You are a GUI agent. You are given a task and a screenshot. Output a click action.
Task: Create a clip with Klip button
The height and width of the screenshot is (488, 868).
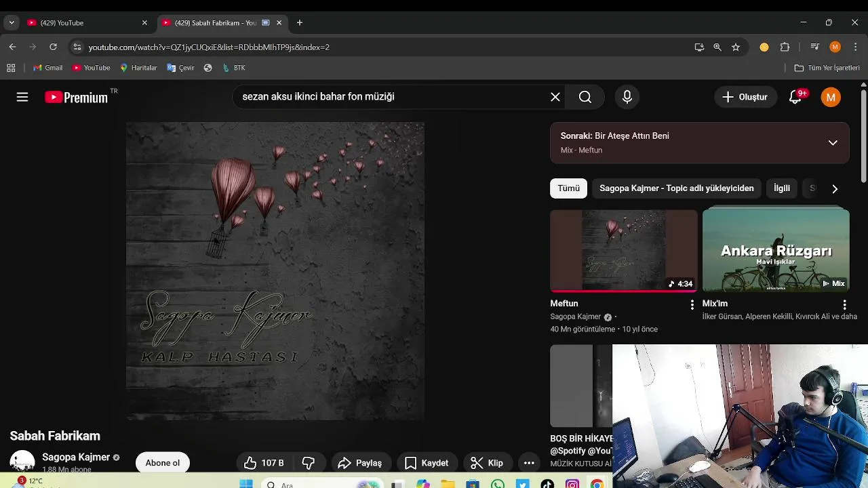[x=487, y=463]
